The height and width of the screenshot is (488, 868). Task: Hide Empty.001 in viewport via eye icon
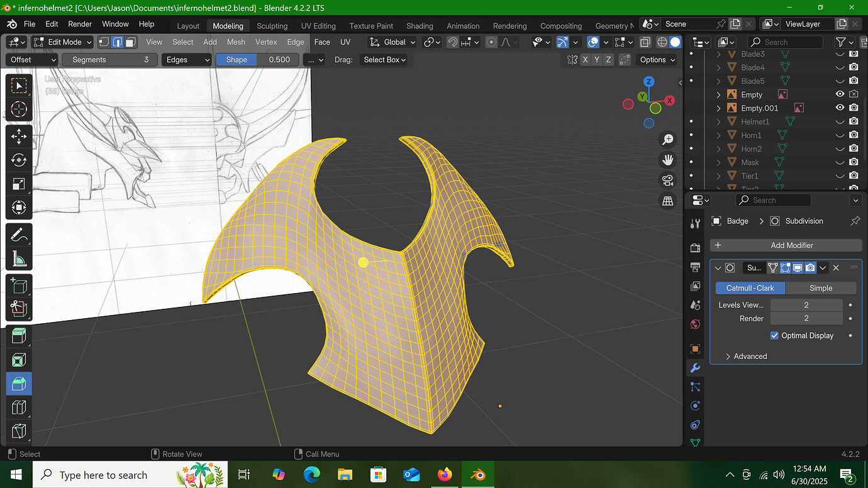840,108
